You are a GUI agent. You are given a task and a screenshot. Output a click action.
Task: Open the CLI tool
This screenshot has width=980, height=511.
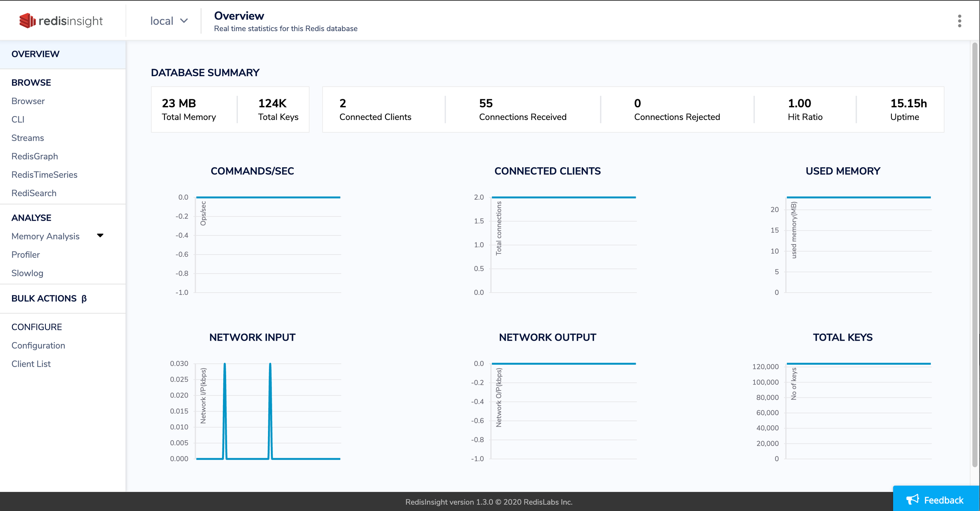click(x=17, y=119)
